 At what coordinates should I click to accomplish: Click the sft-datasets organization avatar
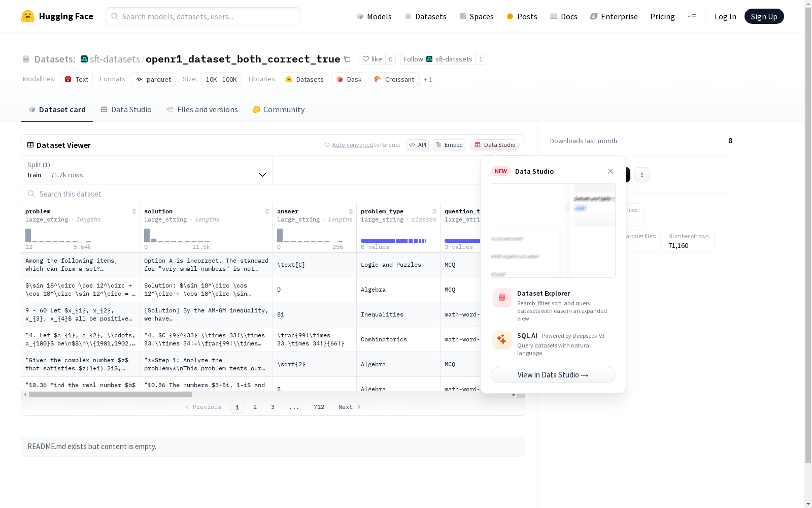click(x=84, y=59)
